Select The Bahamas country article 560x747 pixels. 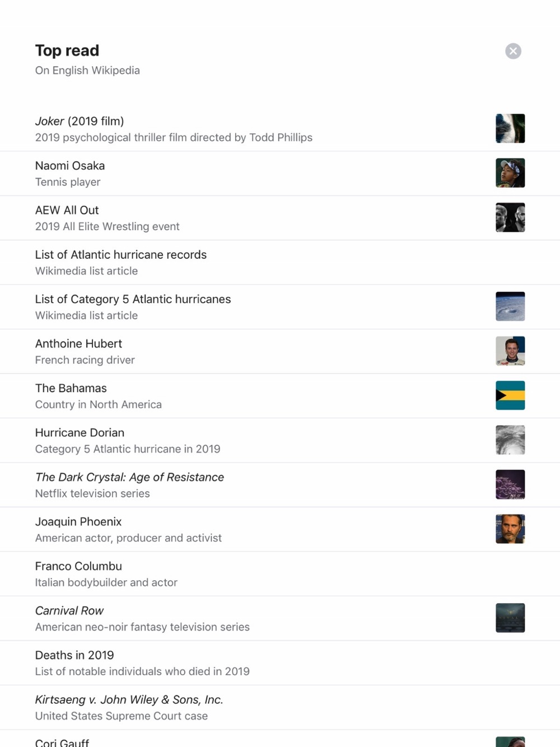280,396
